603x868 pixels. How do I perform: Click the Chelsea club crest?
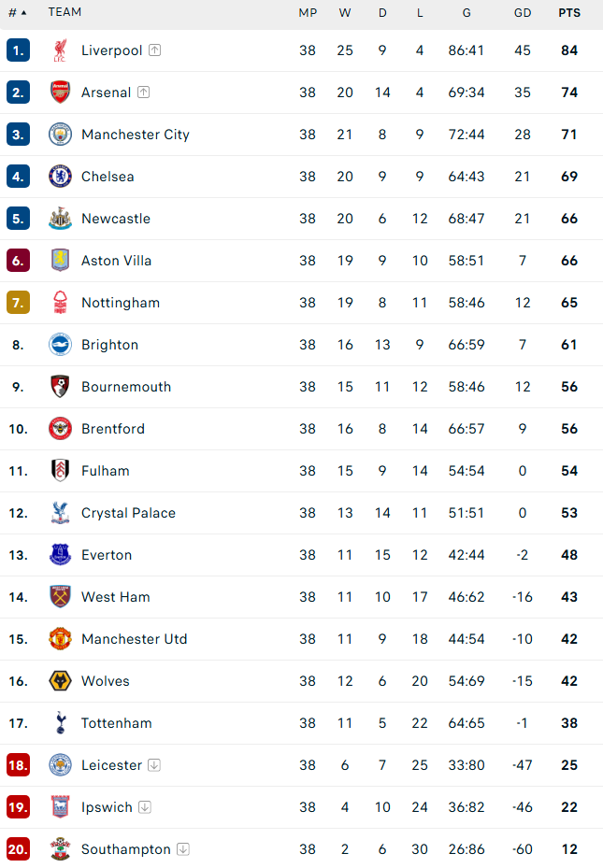(x=60, y=177)
